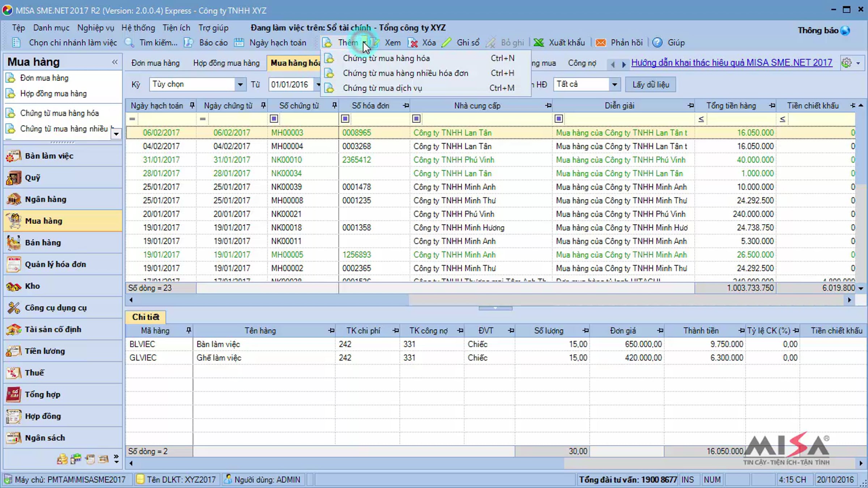
Task: Choose Chứng từ mua hàng nhiều hóa đơn menu entry
Action: [x=426, y=73]
